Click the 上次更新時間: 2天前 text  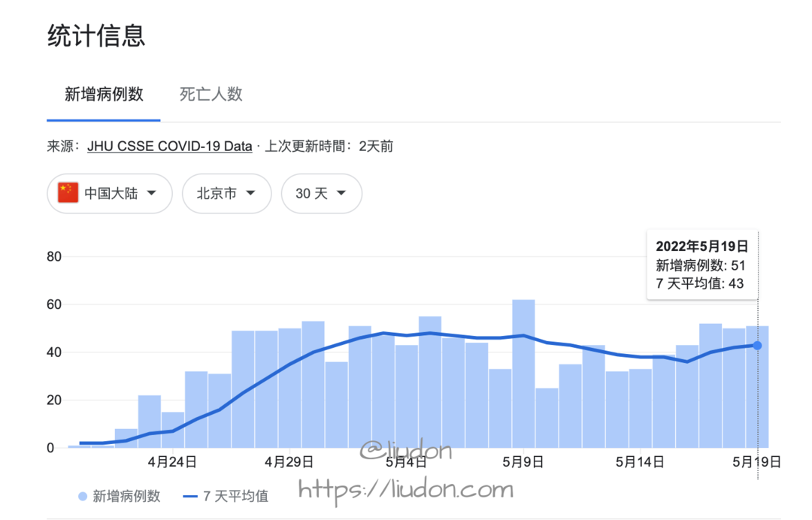(x=329, y=147)
